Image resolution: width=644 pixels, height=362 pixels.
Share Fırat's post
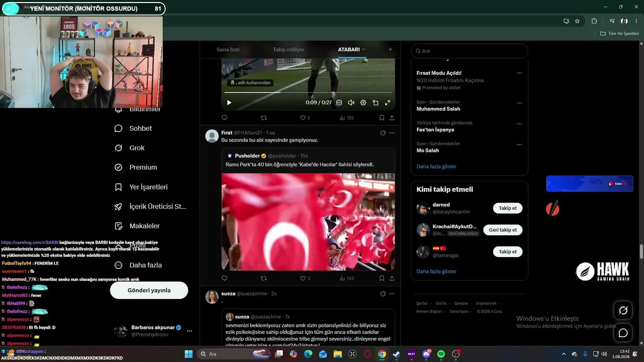click(x=391, y=278)
